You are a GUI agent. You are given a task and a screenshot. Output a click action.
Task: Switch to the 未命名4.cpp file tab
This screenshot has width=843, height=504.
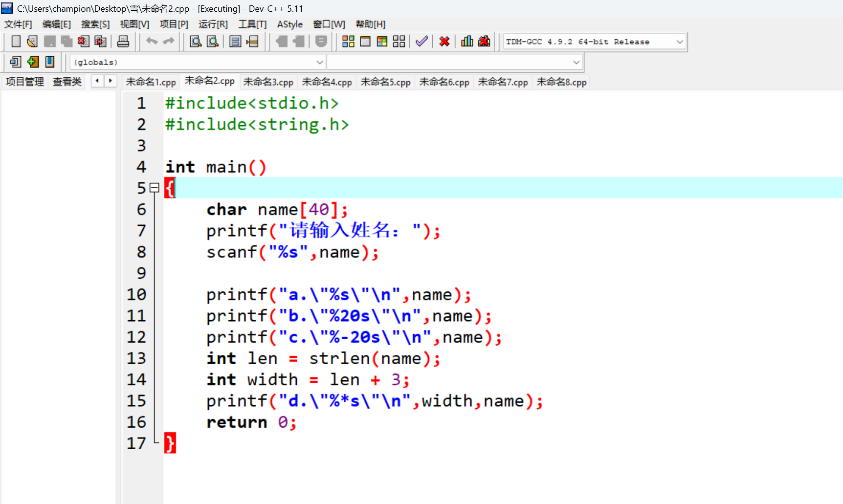(327, 82)
